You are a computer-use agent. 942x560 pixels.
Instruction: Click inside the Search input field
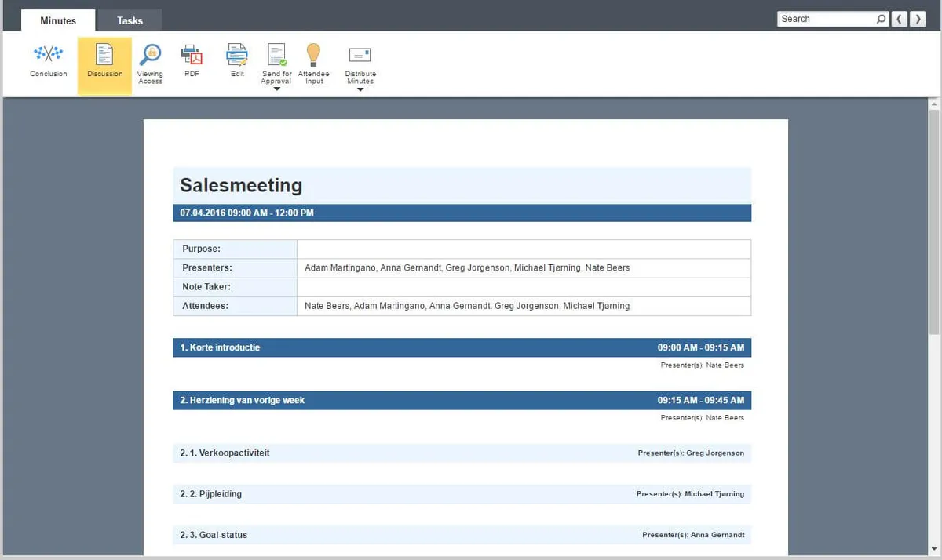tap(826, 19)
